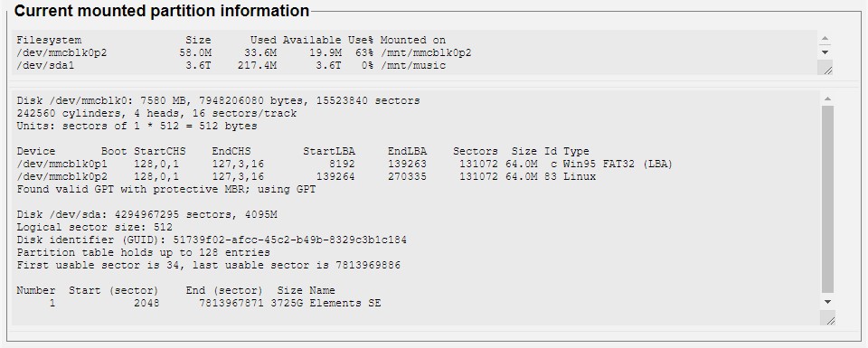The height and width of the screenshot is (348, 868).
Task: Place cursor on the Disk /dev/mmcblk0 line
Action: click(x=218, y=100)
